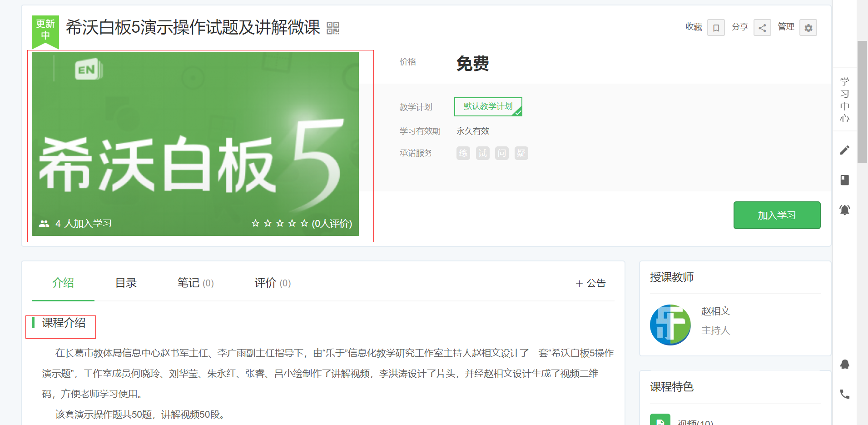
Task: Bookmark the course with the 收藏 icon
Action: [716, 28]
